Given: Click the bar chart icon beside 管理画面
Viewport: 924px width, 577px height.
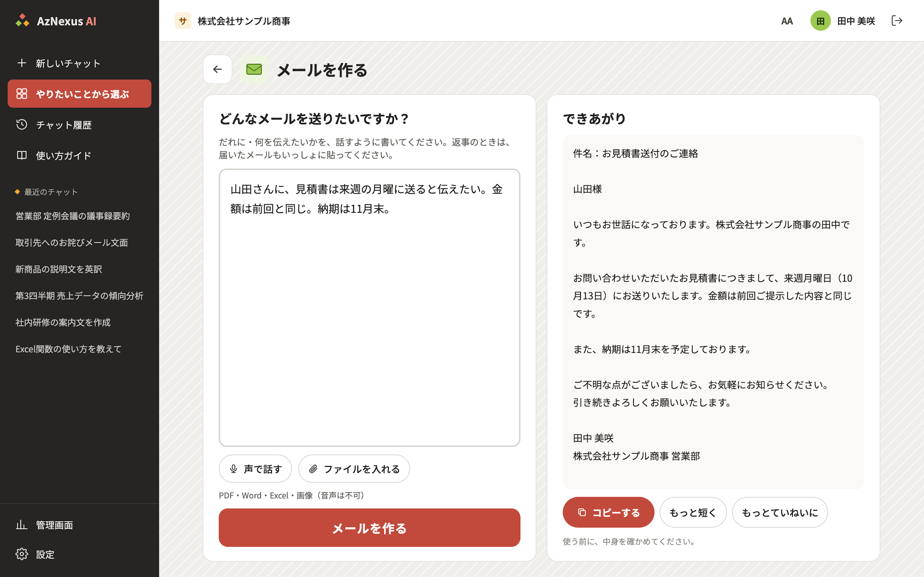Looking at the screenshot, I should tap(22, 525).
